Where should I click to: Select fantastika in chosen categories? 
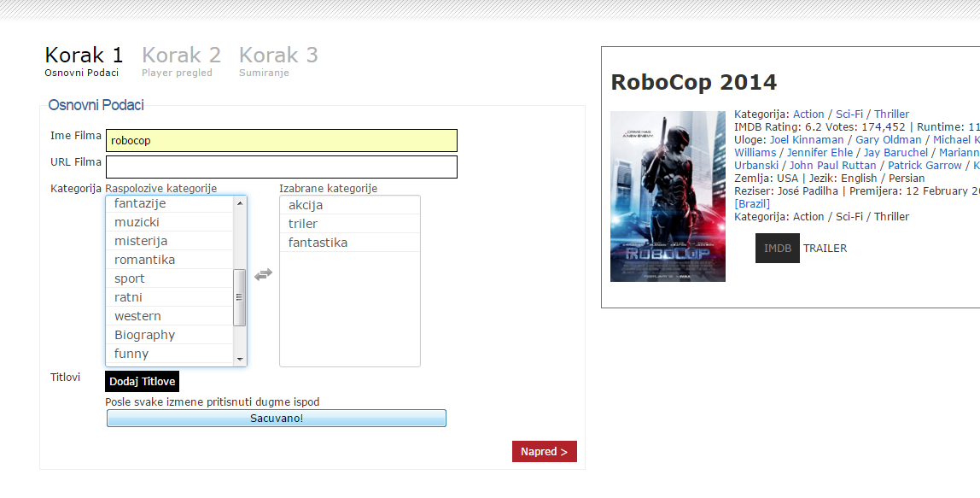click(x=349, y=243)
